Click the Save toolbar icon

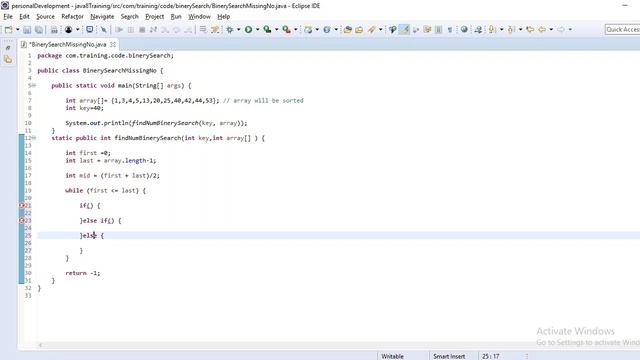[x=27, y=29]
